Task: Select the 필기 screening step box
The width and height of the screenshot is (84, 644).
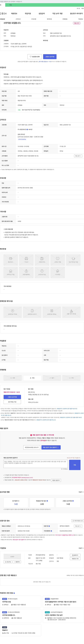Action: coord(52,378)
